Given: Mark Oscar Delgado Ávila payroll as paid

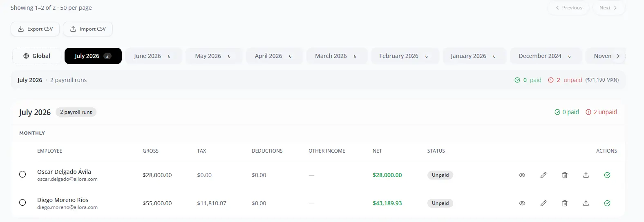Looking at the screenshot, I should pos(607,175).
